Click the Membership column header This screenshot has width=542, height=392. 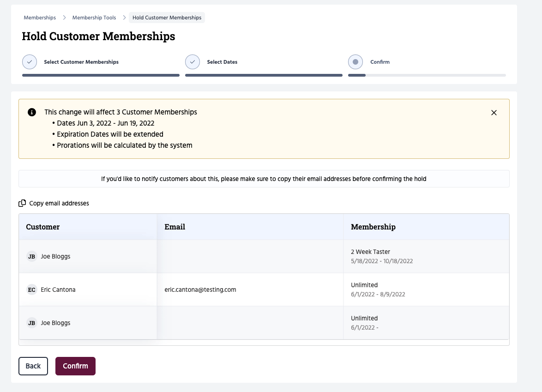click(373, 227)
